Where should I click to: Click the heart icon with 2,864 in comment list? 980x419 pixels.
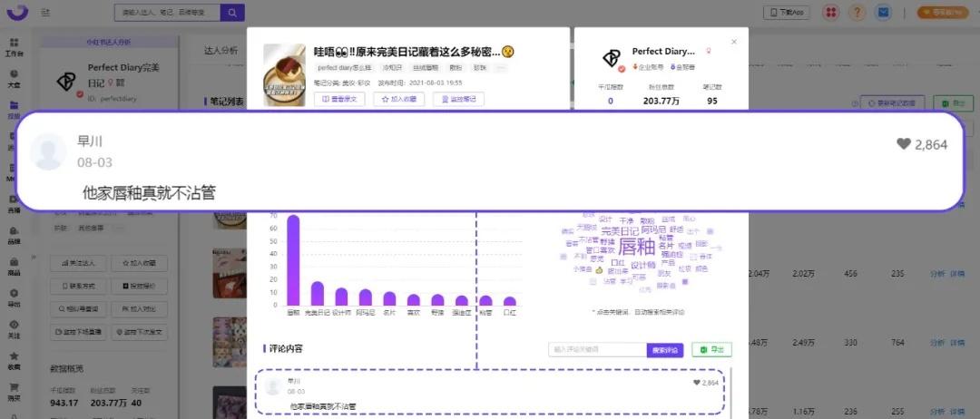697,383
